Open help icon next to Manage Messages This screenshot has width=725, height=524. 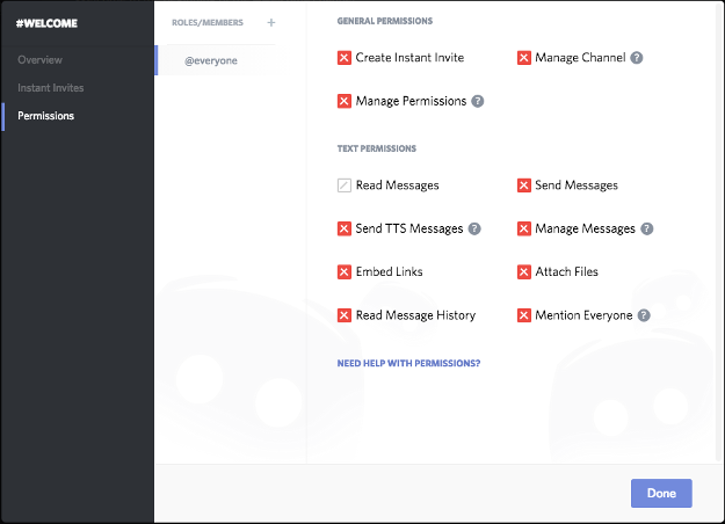tap(647, 228)
